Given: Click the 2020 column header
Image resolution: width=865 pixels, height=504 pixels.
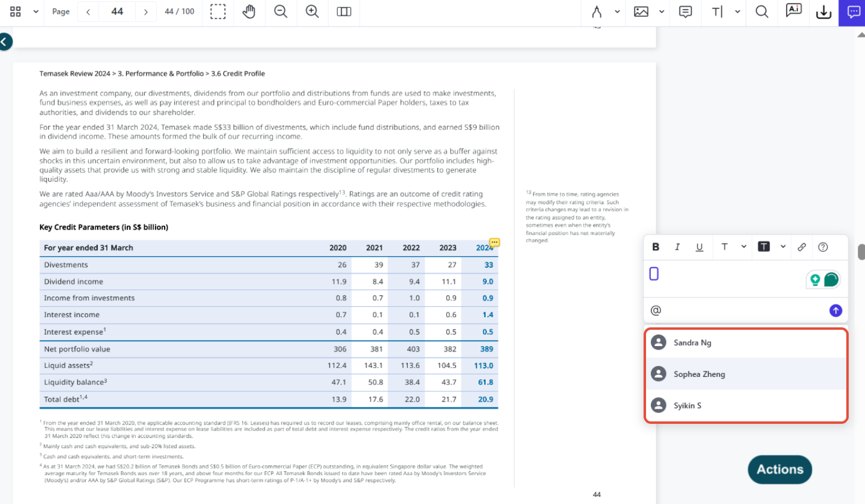Looking at the screenshot, I should (x=338, y=248).
